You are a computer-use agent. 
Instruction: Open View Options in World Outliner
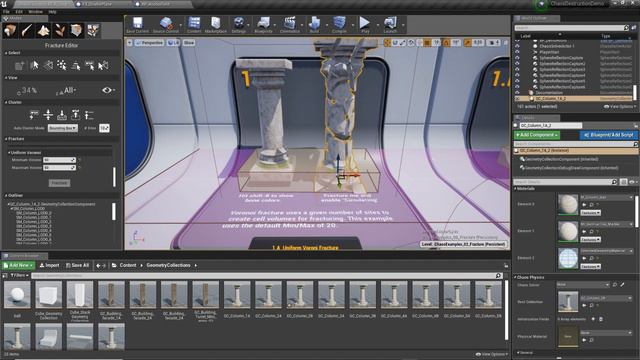click(x=619, y=107)
